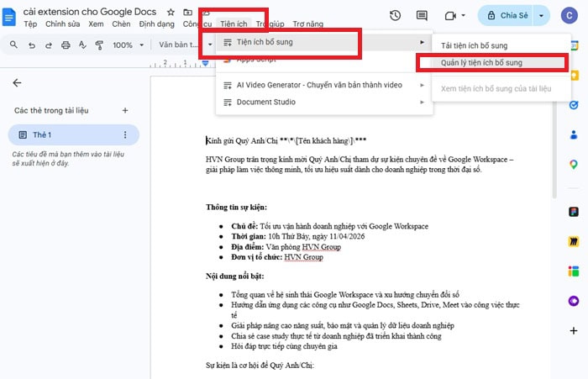Add a new document tab with plus
588x379 pixels.
pos(125,110)
